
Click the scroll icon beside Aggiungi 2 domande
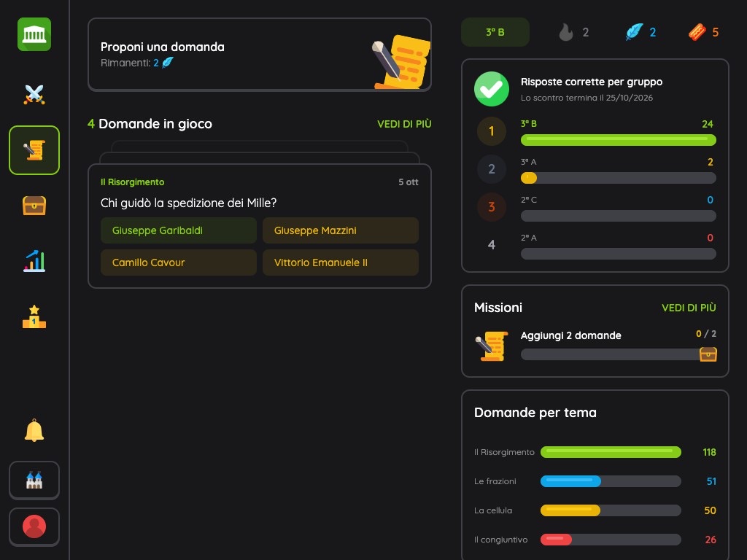pyautogui.click(x=492, y=346)
